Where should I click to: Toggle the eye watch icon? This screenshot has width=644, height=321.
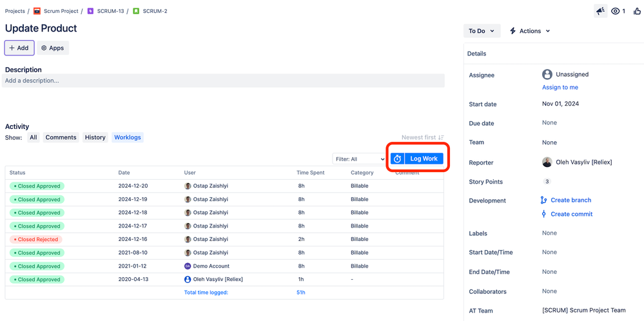click(x=615, y=11)
